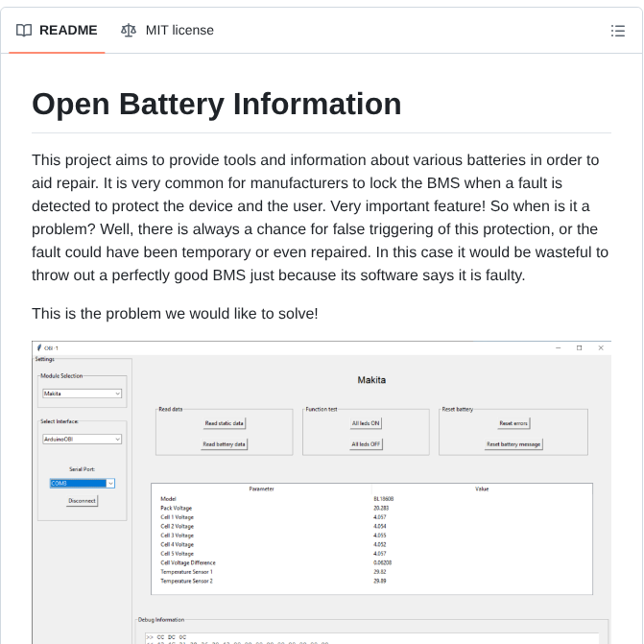Click the BL1860B model value
Viewport: 644px width, 644px height.
point(384,499)
